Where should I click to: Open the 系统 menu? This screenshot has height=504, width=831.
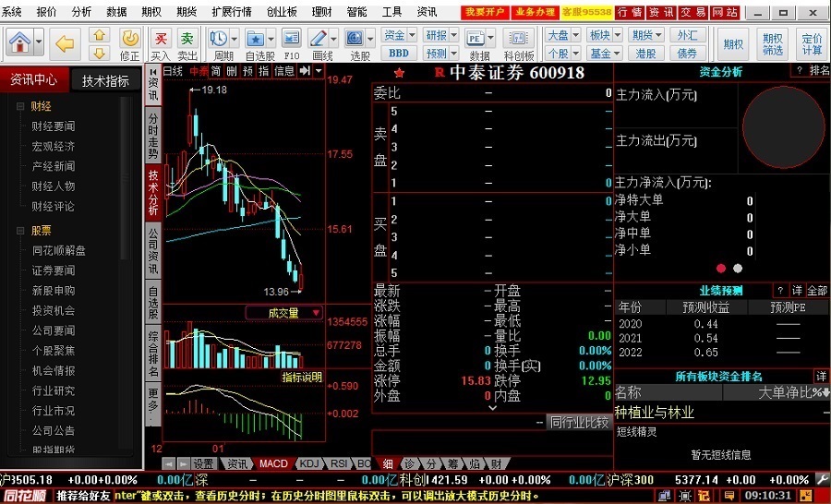12,12
